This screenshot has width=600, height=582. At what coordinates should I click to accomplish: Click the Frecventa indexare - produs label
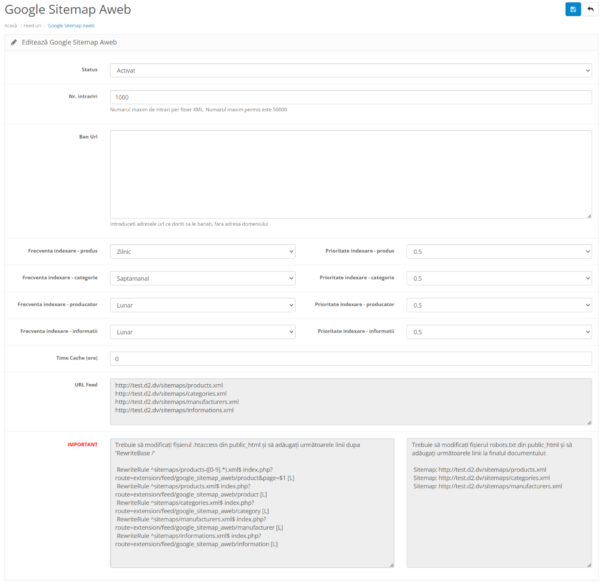coord(63,251)
